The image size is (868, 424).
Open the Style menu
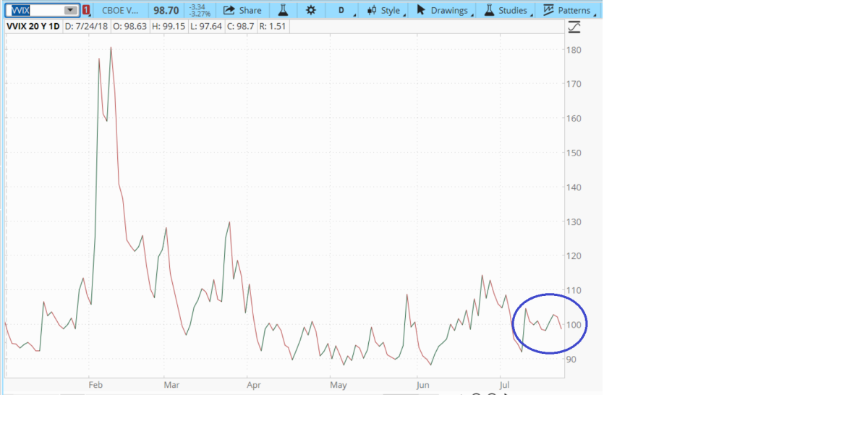(384, 10)
